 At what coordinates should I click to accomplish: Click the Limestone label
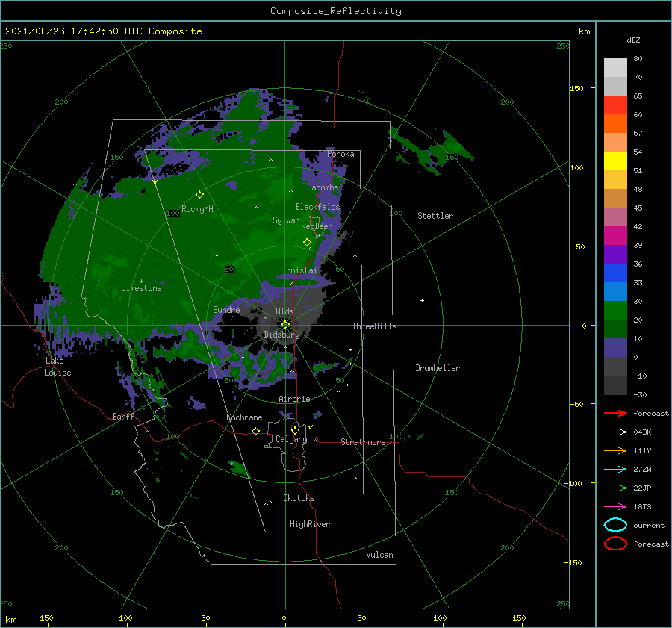click(x=141, y=288)
